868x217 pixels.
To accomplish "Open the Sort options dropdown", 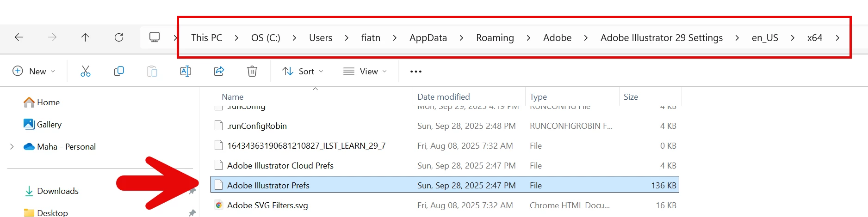I will (303, 71).
